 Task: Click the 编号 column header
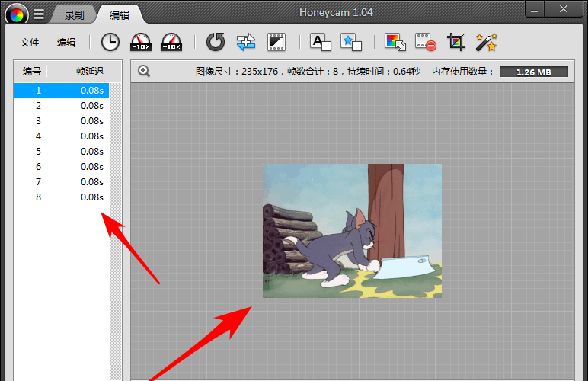[x=31, y=72]
